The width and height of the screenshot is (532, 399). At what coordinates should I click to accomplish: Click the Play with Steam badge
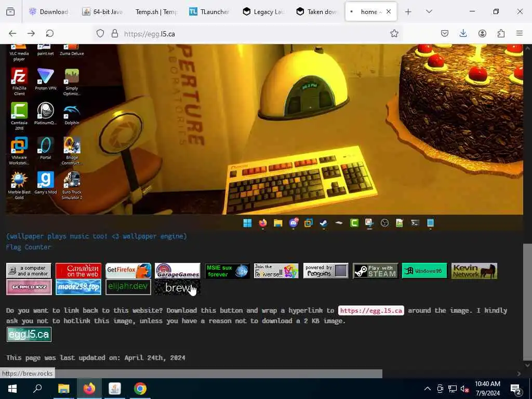pos(375,271)
